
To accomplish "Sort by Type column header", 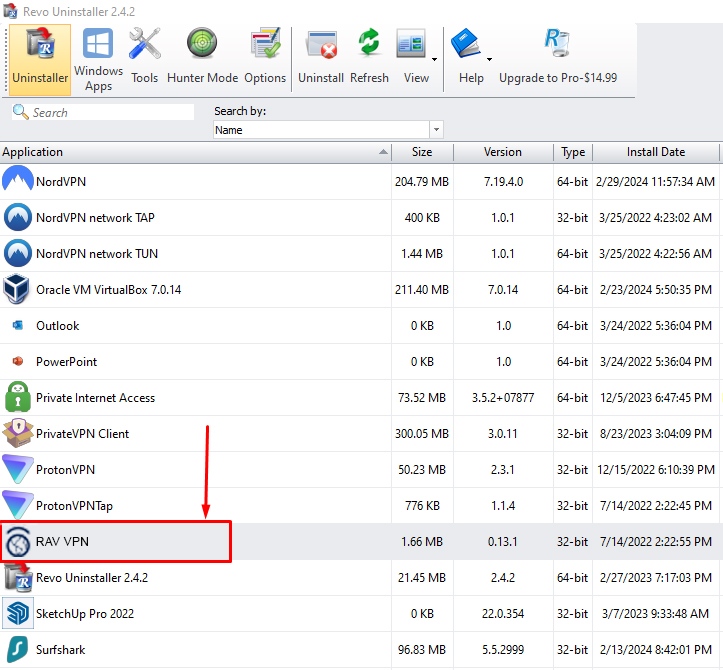I will tap(573, 152).
